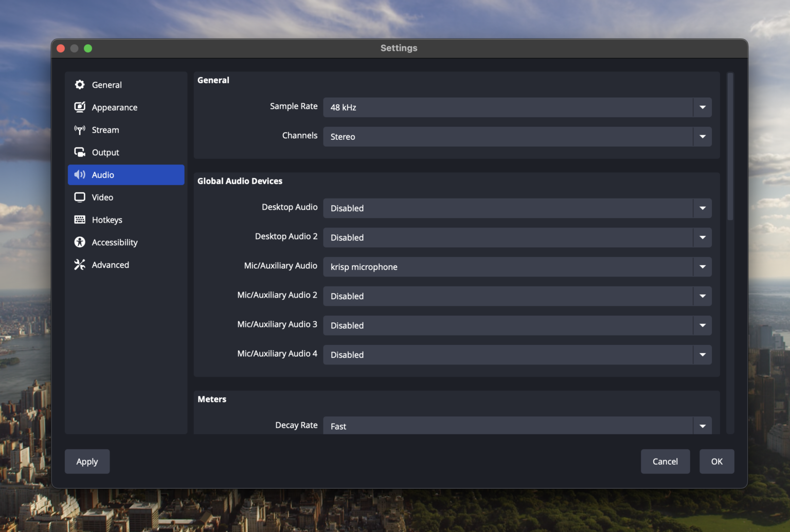Click the Advanced tools icon
The height and width of the screenshot is (532, 790).
pos(80,265)
